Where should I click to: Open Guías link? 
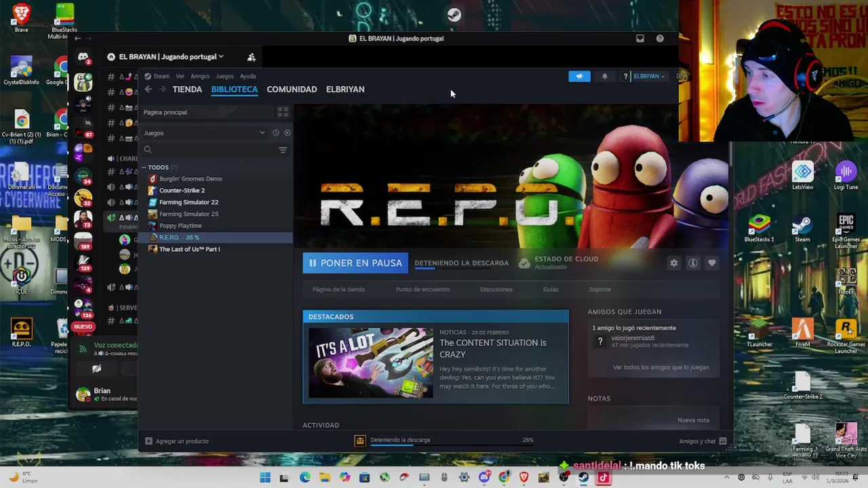pos(551,289)
